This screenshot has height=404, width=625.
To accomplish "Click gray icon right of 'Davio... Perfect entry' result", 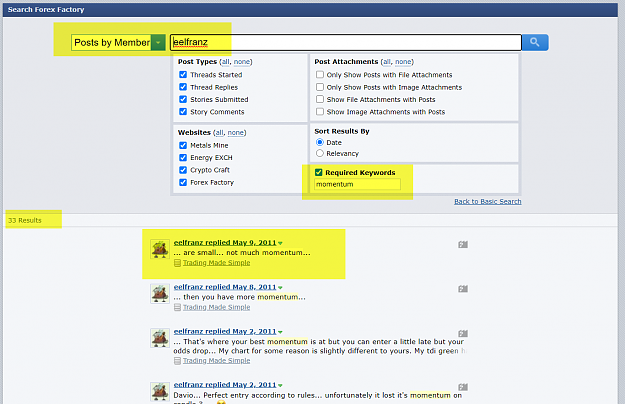I will click(463, 387).
